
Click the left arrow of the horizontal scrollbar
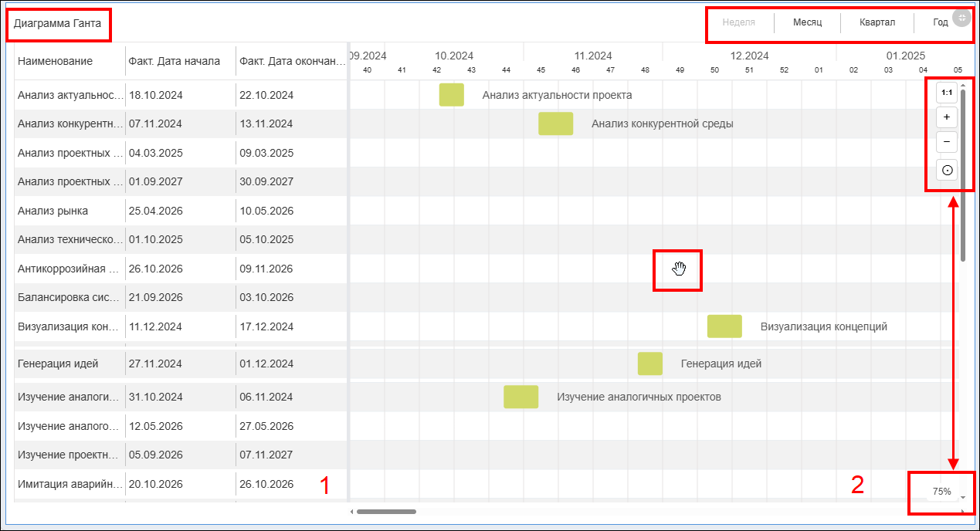click(x=352, y=511)
